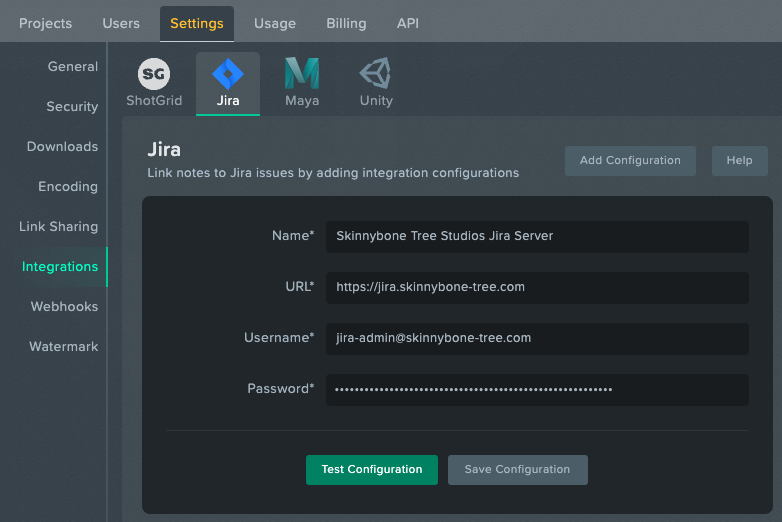
Task: Go to Encoding settings
Action: click(68, 186)
